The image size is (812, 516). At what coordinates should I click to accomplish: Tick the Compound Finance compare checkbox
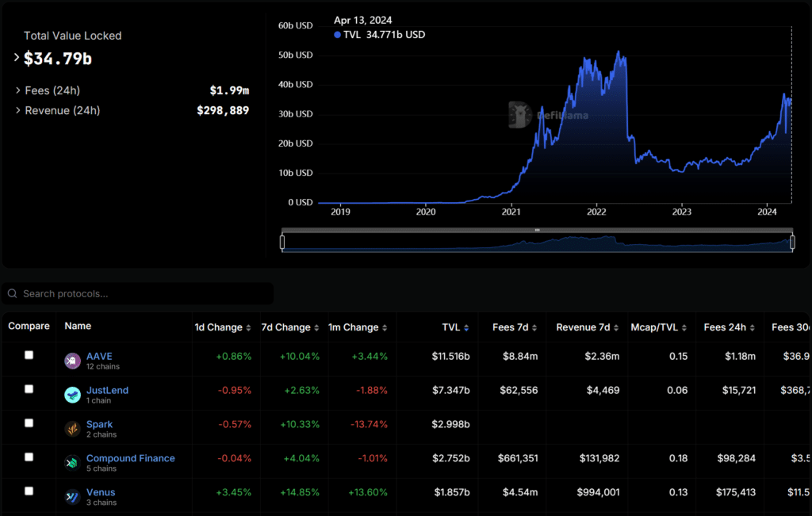point(29,457)
